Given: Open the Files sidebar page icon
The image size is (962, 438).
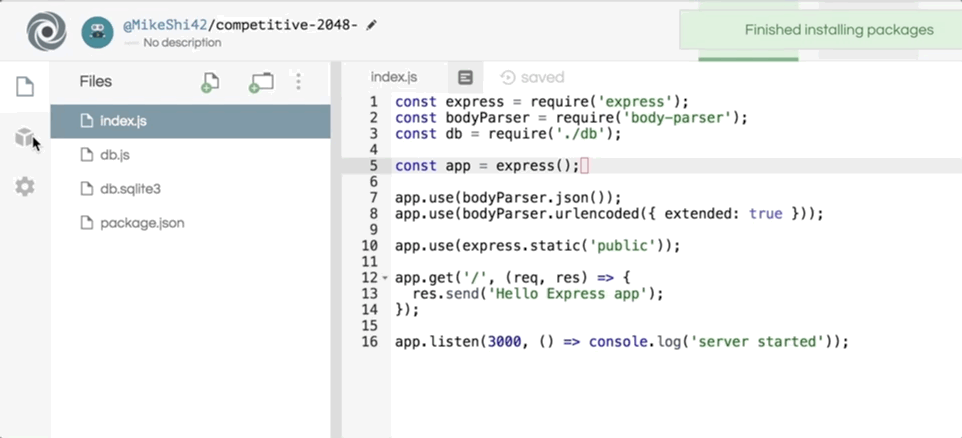Looking at the screenshot, I should pos(25,86).
